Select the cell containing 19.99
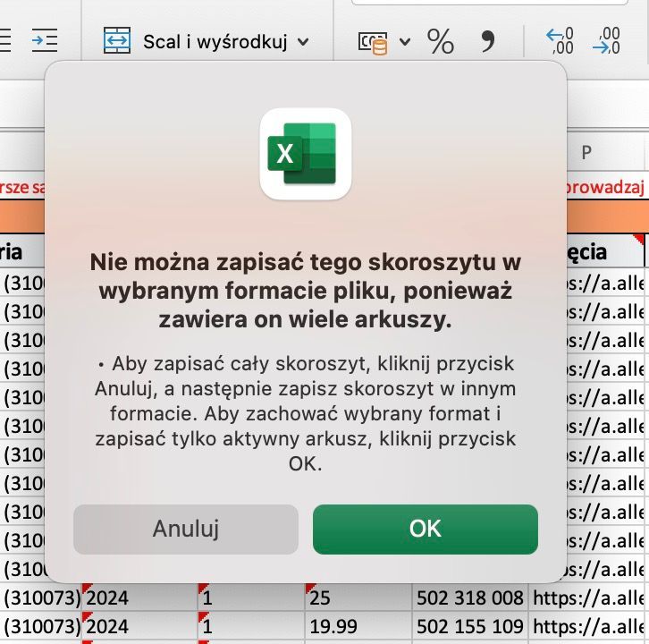The width and height of the screenshot is (649, 644). tap(358, 626)
